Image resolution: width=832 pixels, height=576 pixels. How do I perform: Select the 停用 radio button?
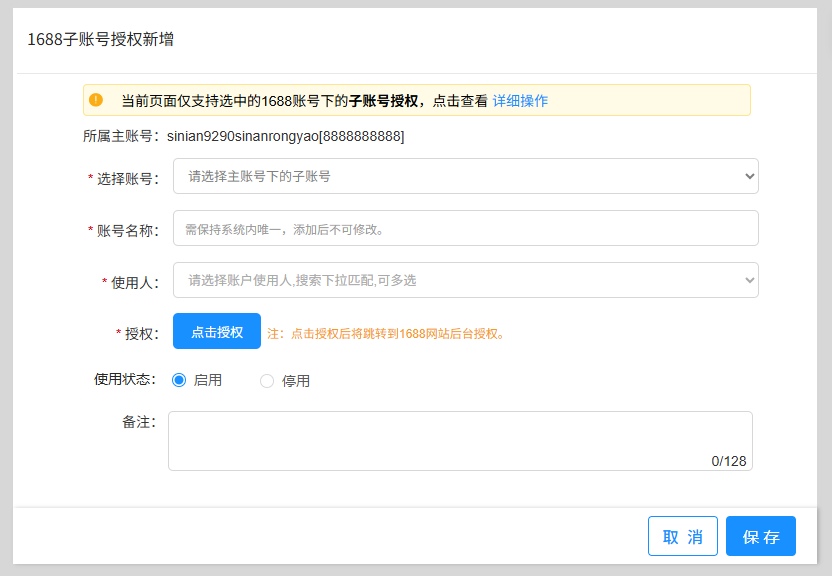coord(267,381)
